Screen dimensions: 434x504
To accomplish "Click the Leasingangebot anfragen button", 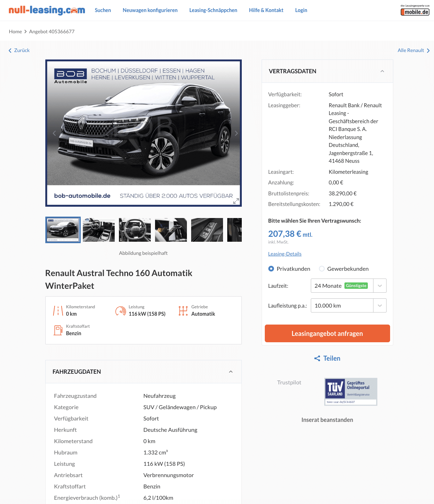I will (x=327, y=333).
